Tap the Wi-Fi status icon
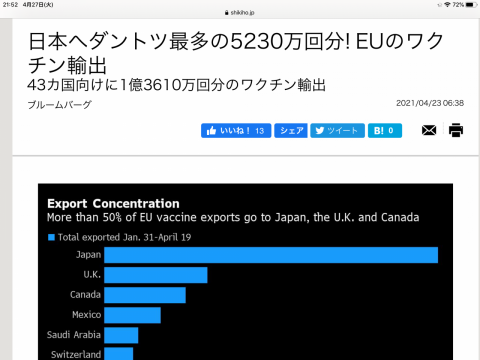Viewport: 480px width, 360px height. [x=447, y=5]
